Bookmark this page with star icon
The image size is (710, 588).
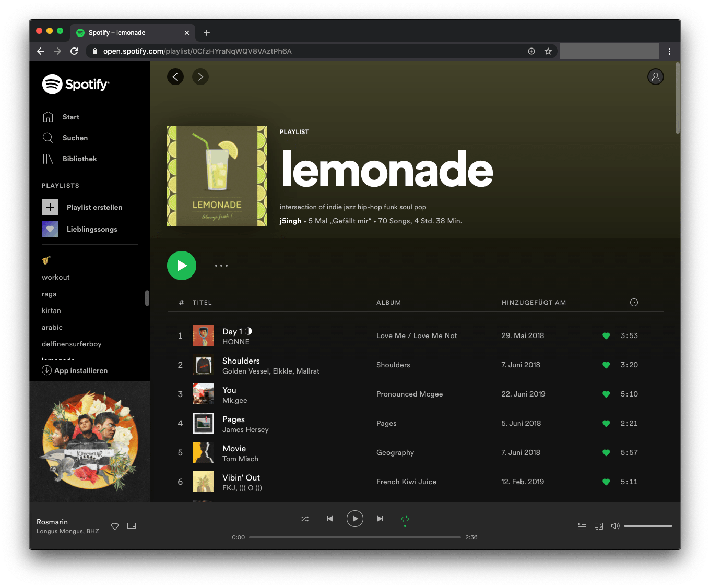[548, 51]
